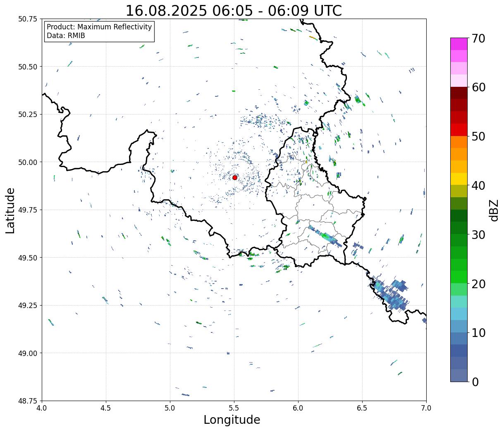
Task: Click the colorbar tick label 60
Action: (x=479, y=87)
